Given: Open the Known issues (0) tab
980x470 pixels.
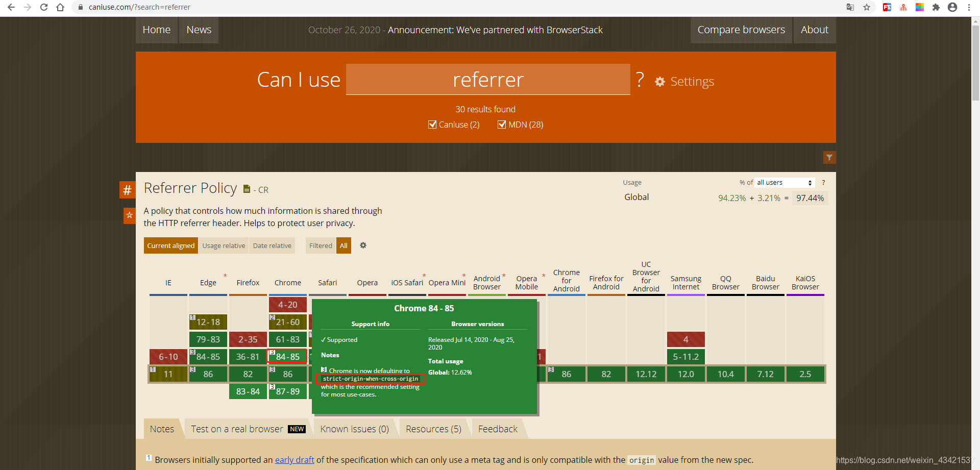Looking at the screenshot, I should click(355, 429).
